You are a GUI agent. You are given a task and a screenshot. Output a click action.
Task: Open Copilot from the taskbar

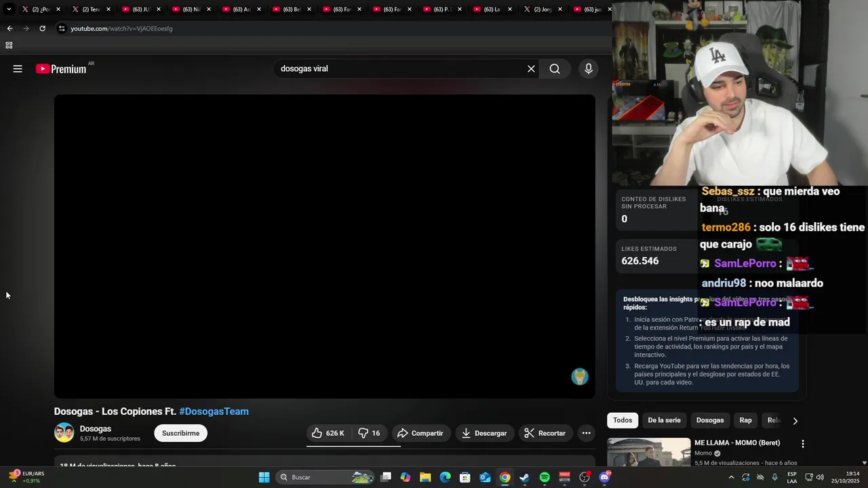click(x=406, y=477)
